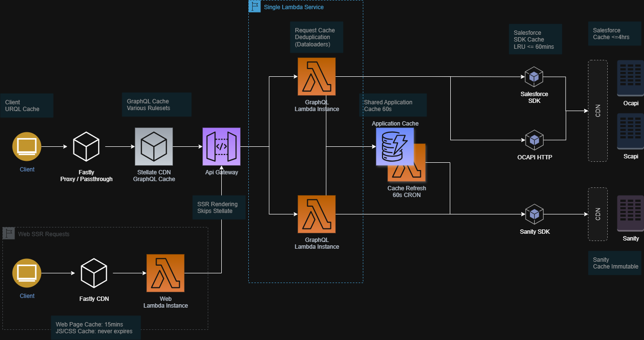Screen dimensions: 644x340
Task: Click the Sanity server icon
Action: tap(630, 213)
